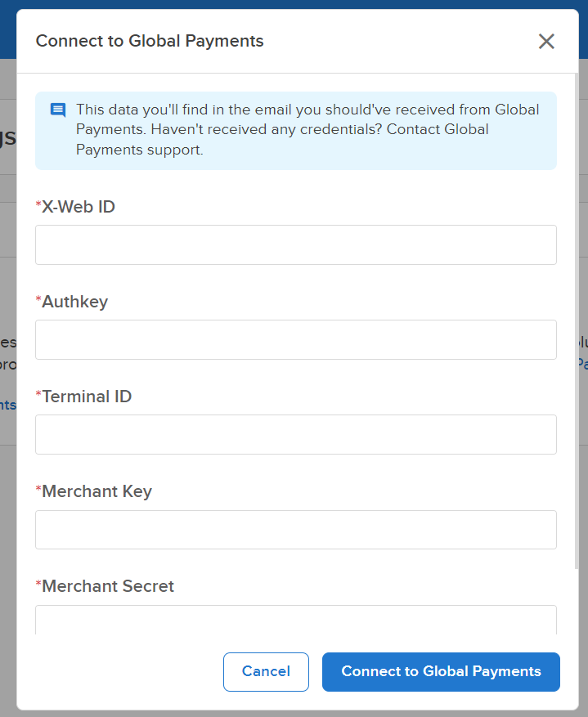The height and width of the screenshot is (717, 588).
Task: Click the Merchant Secret input field
Action: click(296, 620)
